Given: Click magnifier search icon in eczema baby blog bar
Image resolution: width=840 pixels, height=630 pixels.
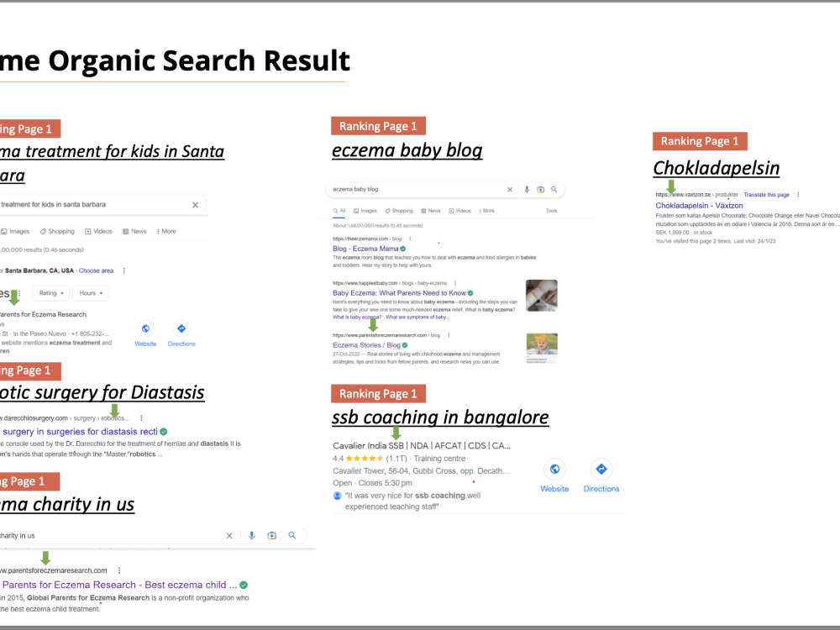Looking at the screenshot, I should click(x=554, y=190).
